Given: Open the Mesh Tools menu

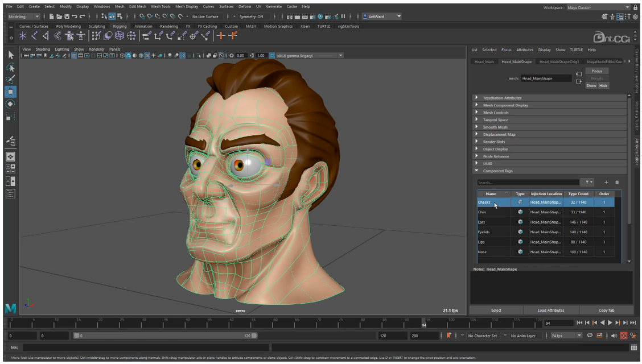Looking at the screenshot, I should 160,6.
